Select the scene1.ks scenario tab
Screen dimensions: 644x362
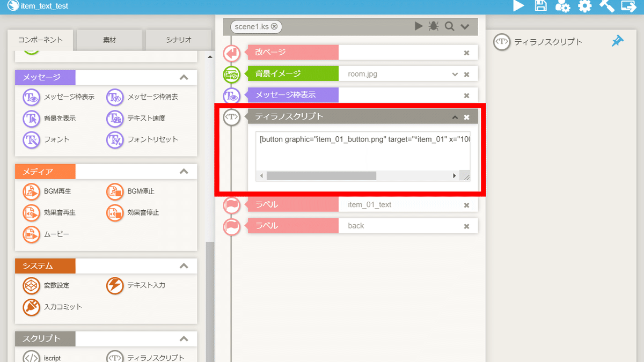coord(256,26)
